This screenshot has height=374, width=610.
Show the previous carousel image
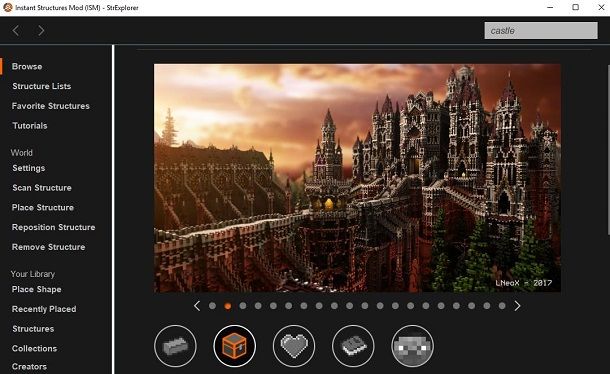197,306
